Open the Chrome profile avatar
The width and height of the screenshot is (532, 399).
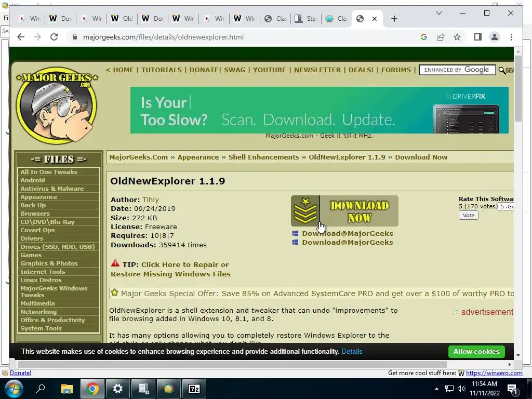495,37
